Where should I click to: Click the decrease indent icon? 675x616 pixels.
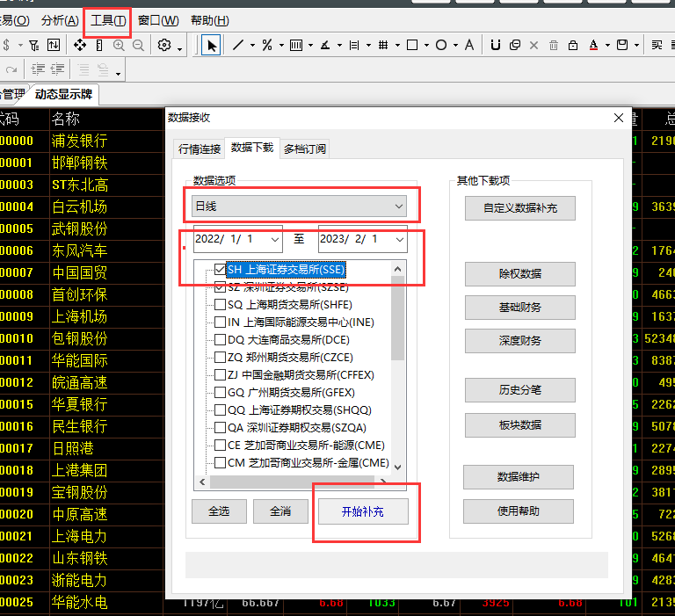[58, 69]
